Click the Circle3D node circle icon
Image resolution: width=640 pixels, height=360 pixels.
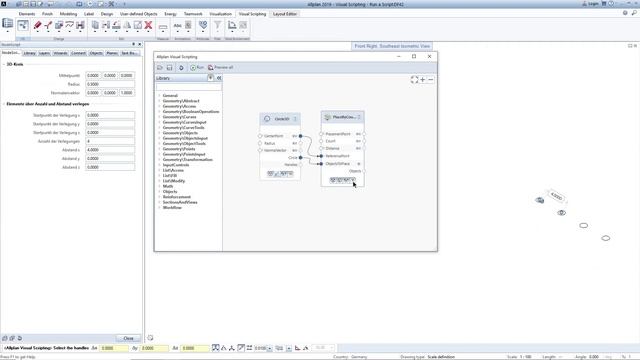[x=267, y=119]
